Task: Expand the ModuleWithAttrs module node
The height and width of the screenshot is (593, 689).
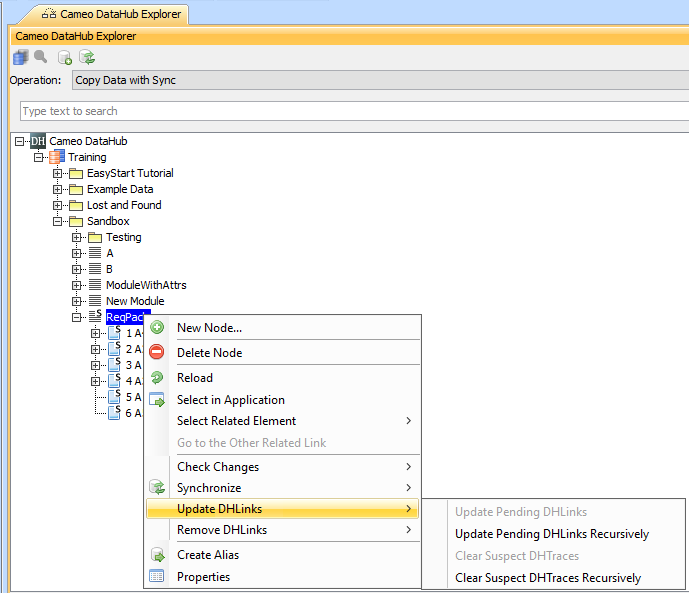Action: click(77, 285)
